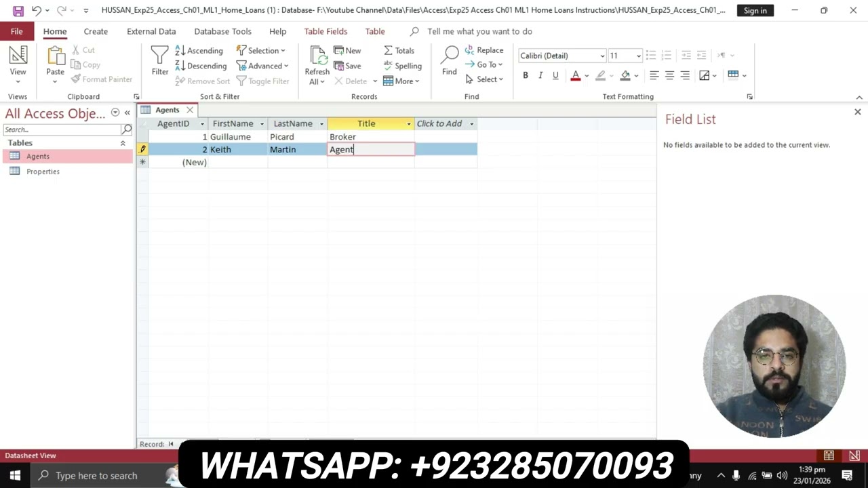
Task: Collapse the Tables group in navigation
Action: 123,143
